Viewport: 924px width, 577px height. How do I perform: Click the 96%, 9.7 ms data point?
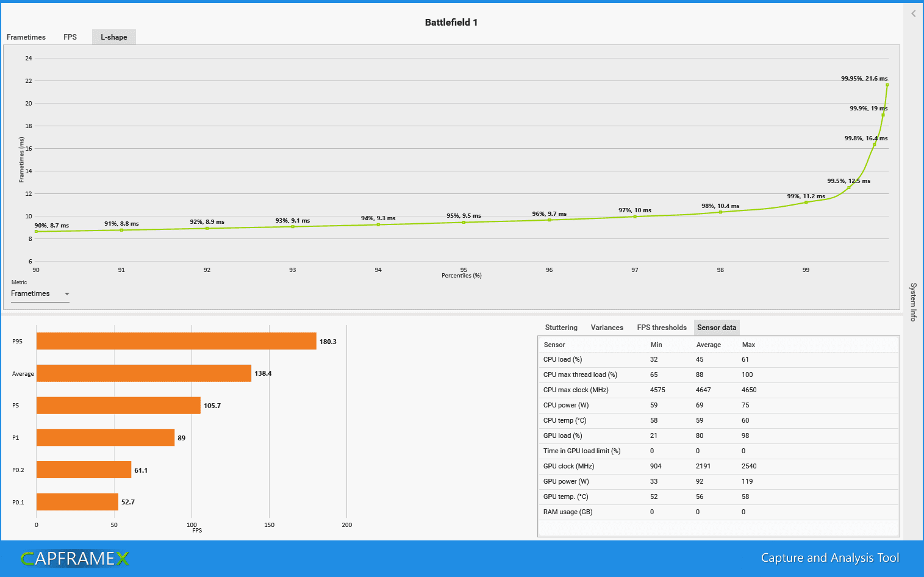point(550,220)
